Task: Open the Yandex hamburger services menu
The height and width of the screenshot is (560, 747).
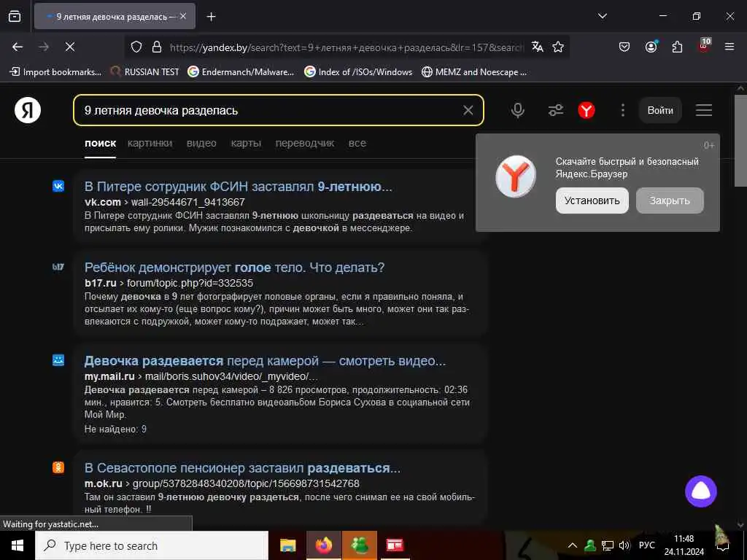Action: (x=704, y=110)
